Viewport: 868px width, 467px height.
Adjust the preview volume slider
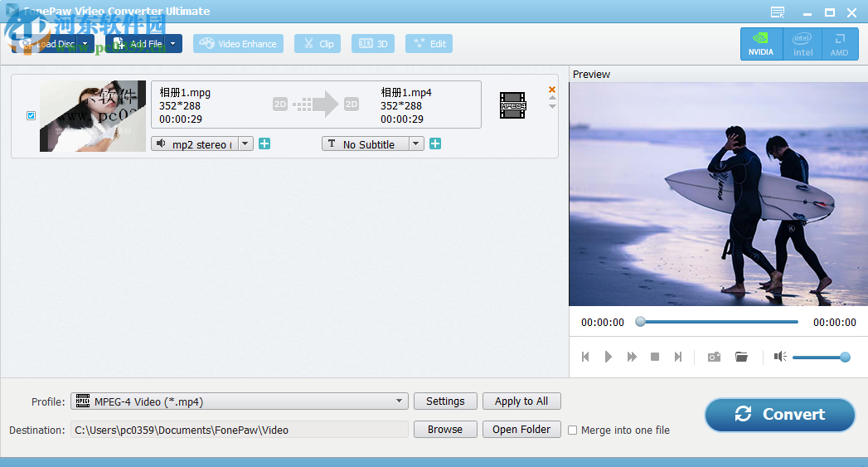pos(821,358)
